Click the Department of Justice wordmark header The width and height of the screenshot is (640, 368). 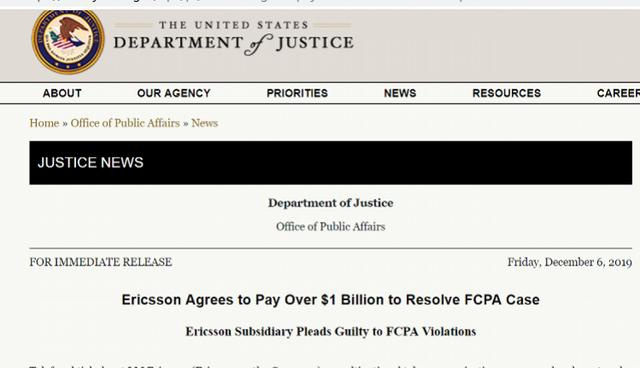[x=233, y=38]
